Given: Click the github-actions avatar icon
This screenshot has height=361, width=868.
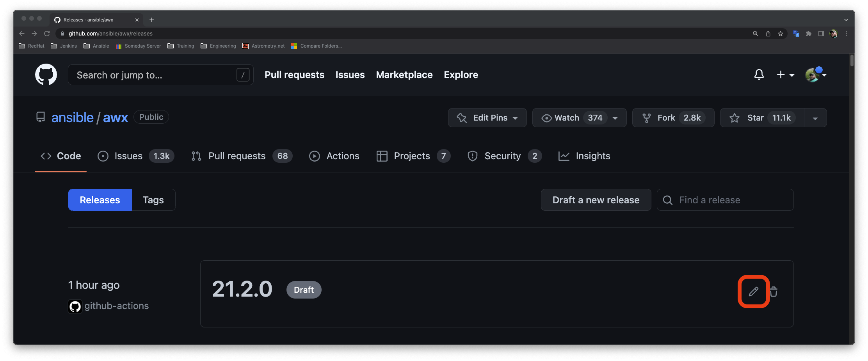Looking at the screenshot, I should click(x=75, y=306).
